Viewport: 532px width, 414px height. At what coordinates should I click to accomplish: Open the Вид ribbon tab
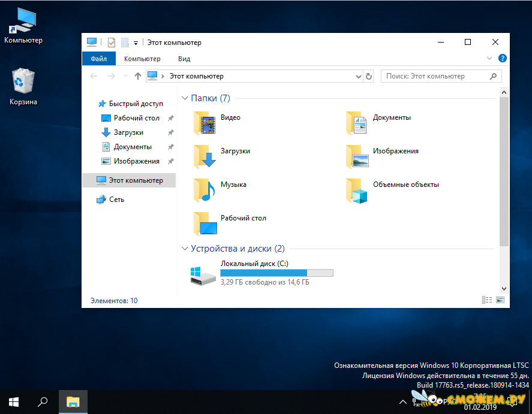coord(184,59)
